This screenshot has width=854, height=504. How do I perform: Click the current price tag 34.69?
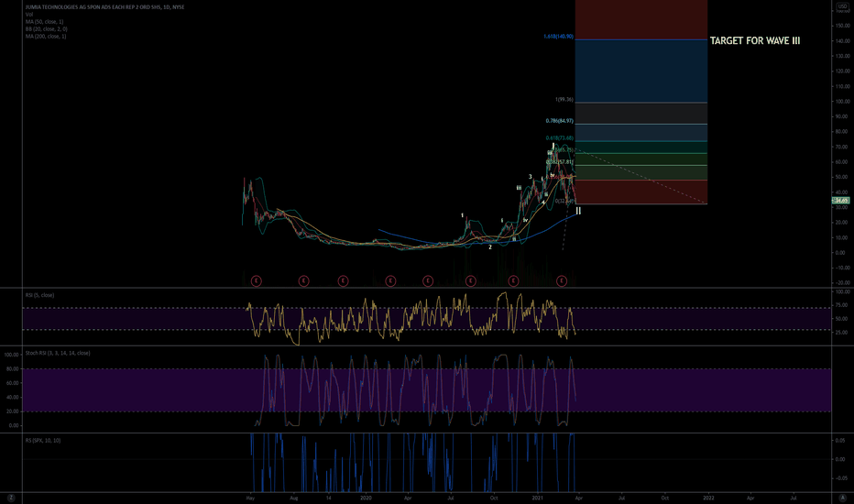[841, 201]
